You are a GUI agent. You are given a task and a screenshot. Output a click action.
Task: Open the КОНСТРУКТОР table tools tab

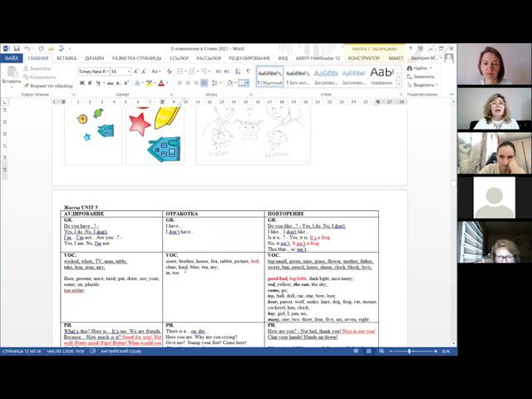coord(364,58)
